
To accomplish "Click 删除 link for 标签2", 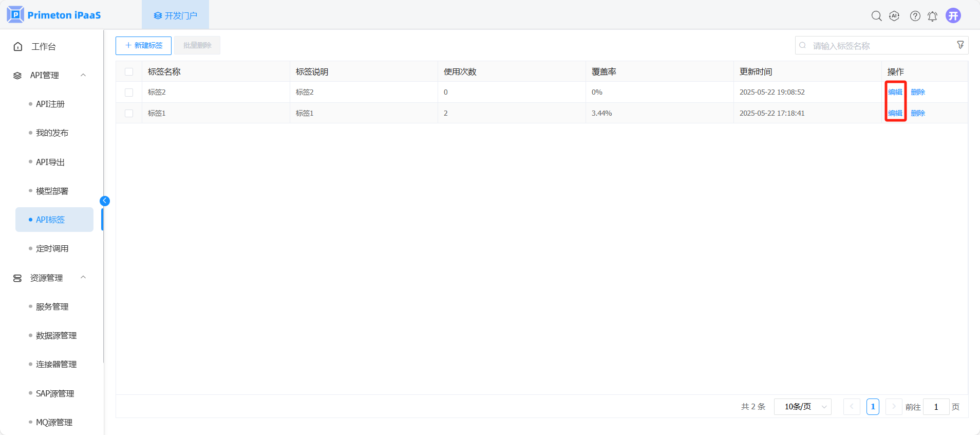I will 918,92.
